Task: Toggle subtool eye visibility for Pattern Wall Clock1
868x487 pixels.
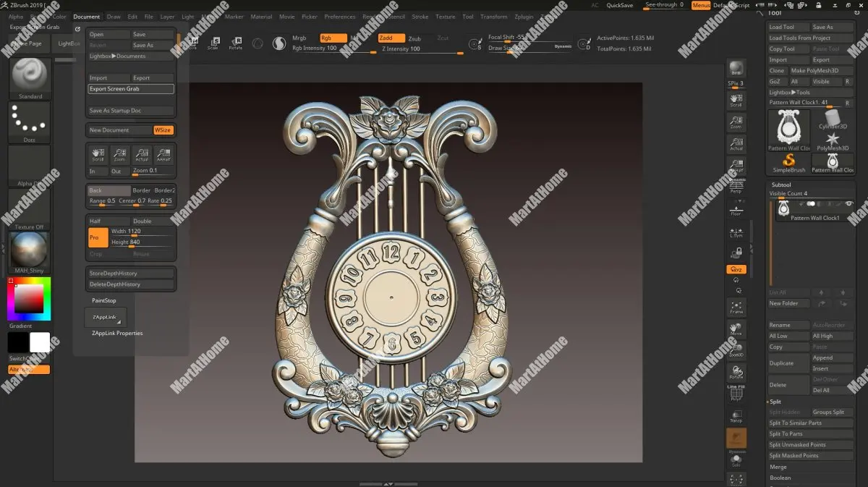Action: (x=848, y=204)
